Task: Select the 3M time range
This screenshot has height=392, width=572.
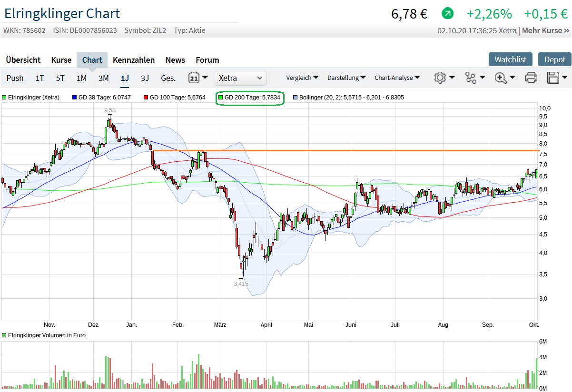Action: [103, 78]
